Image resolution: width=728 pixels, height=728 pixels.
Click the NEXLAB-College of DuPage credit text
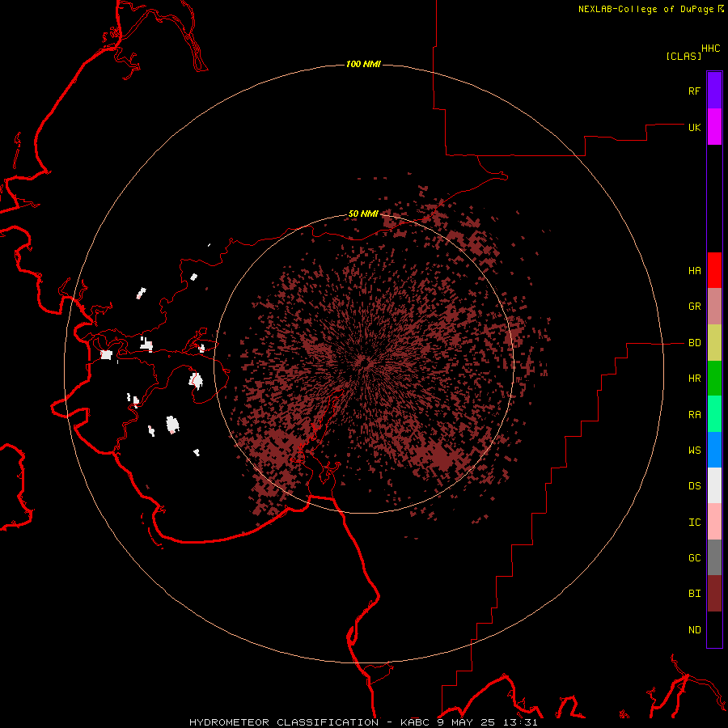tap(645, 9)
